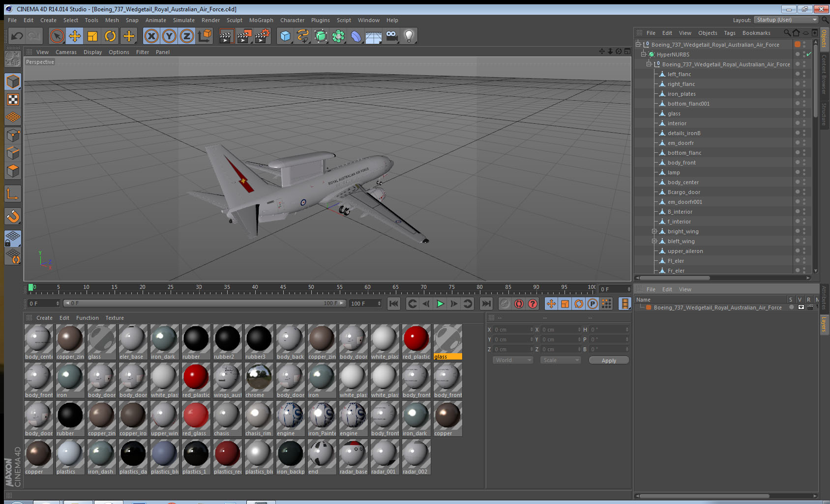Go to start of animation

click(x=394, y=304)
